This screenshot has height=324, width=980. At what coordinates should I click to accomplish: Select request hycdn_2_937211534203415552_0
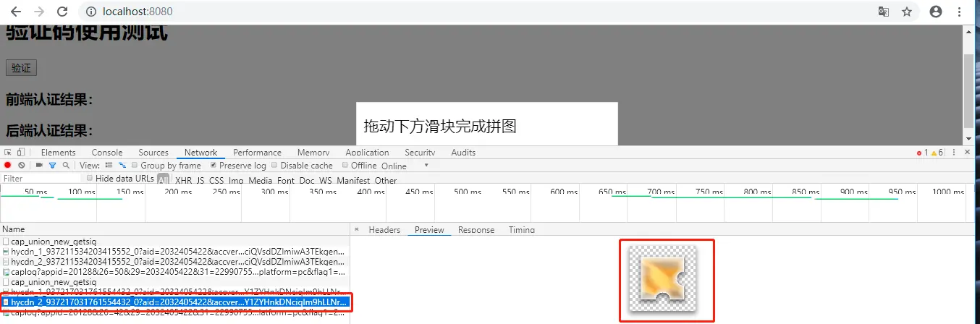[175, 261]
